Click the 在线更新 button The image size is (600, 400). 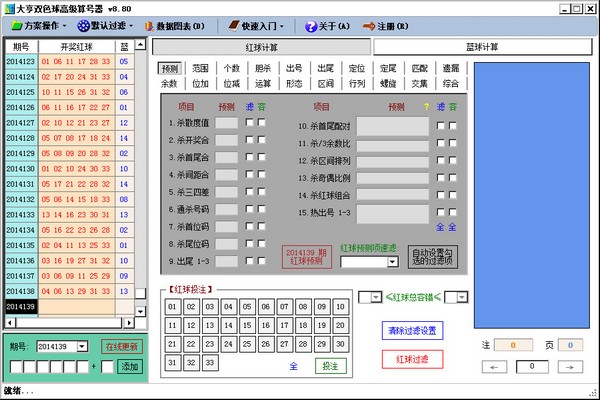[122, 346]
